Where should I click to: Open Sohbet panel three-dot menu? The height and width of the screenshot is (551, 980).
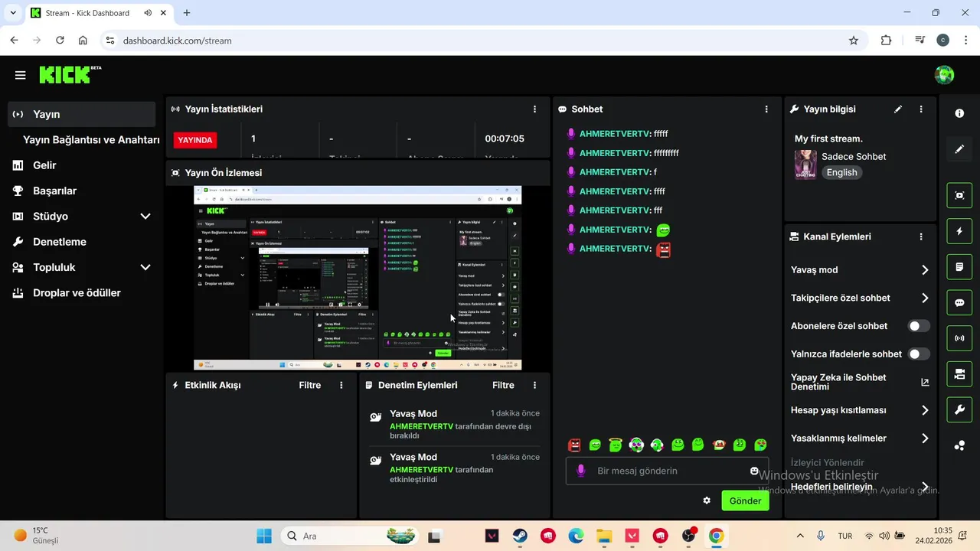click(766, 109)
